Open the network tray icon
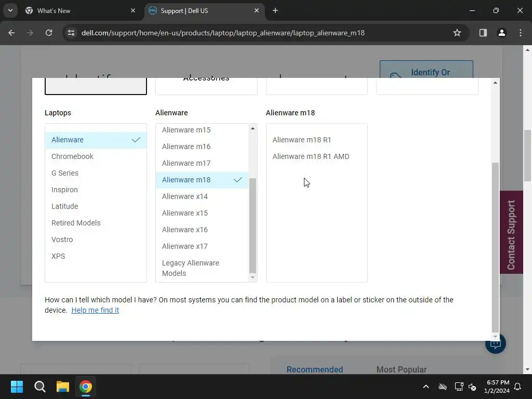This screenshot has height=399, width=532. pos(459,387)
